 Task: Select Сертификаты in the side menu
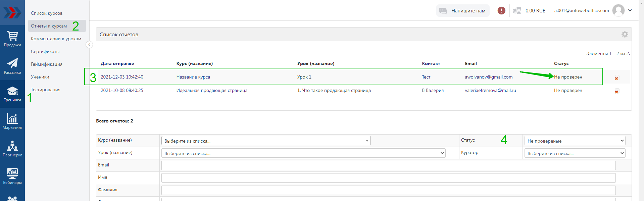click(45, 52)
